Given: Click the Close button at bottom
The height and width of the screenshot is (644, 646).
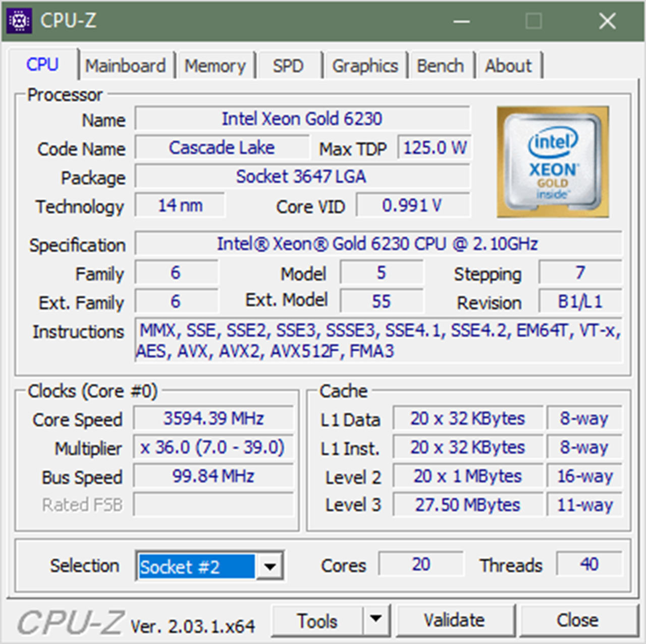Looking at the screenshot, I should (x=577, y=620).
